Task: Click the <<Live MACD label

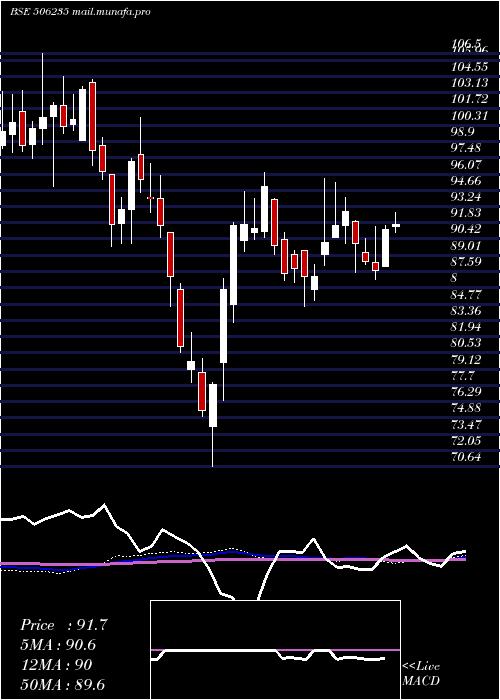Action: pyautogui.click(x=421, y=674)
